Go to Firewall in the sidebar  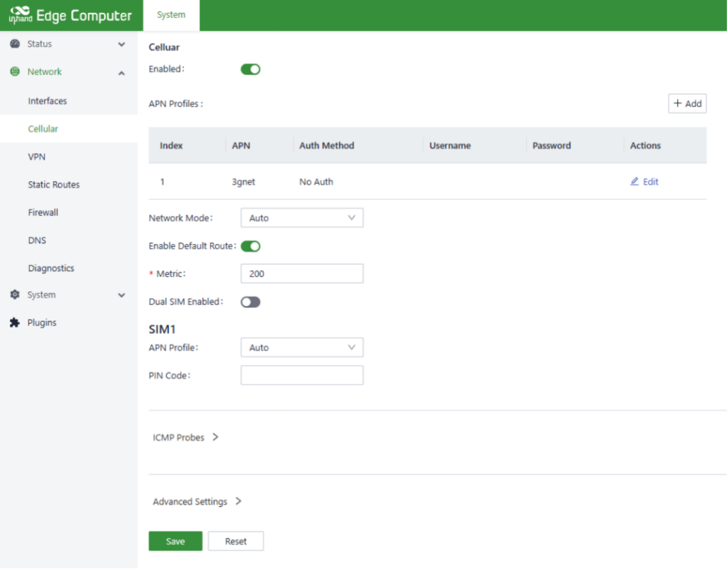pyautogui.click(x=43, y=213)
